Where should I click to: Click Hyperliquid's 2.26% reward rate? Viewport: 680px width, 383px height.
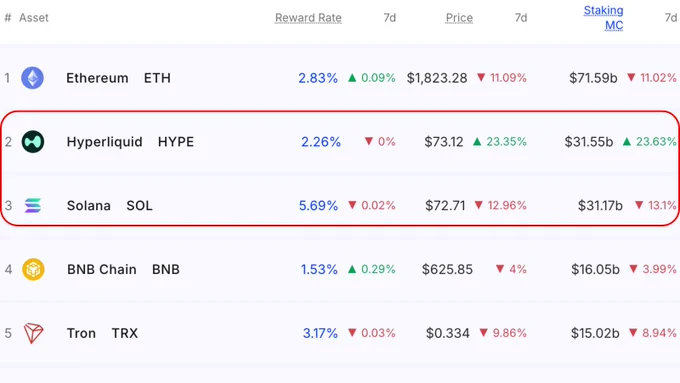tap(321, 142)
